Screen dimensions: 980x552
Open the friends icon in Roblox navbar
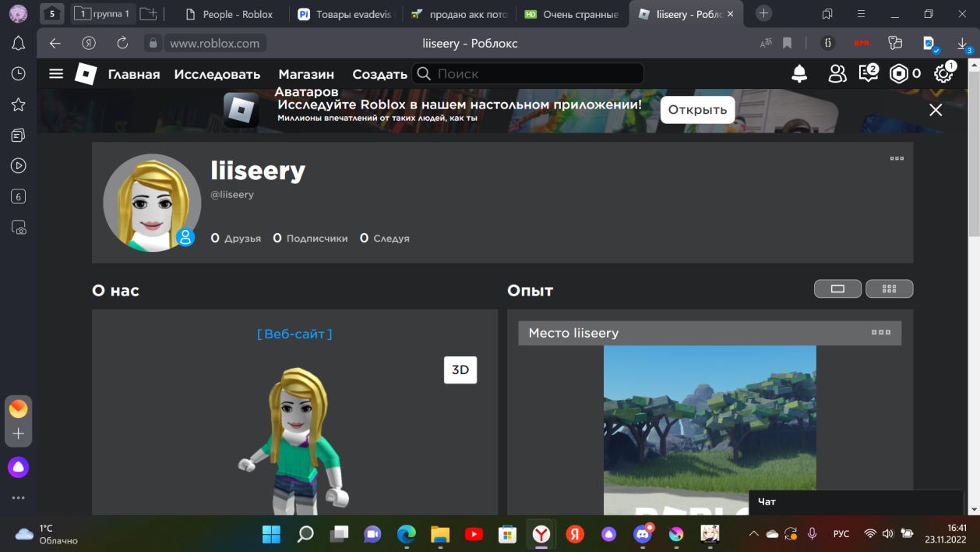coord(837,74)
